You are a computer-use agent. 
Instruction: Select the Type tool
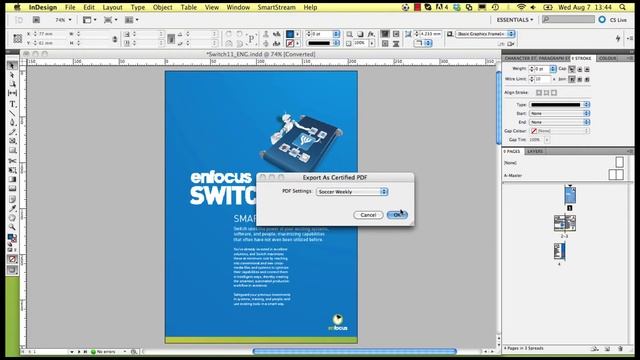[x=12, y=104]
